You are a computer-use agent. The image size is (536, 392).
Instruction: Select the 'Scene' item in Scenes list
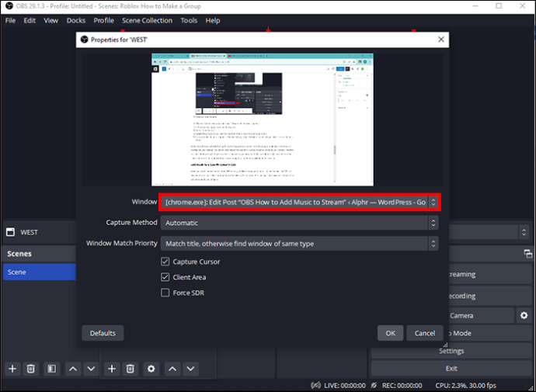point(40,272)
